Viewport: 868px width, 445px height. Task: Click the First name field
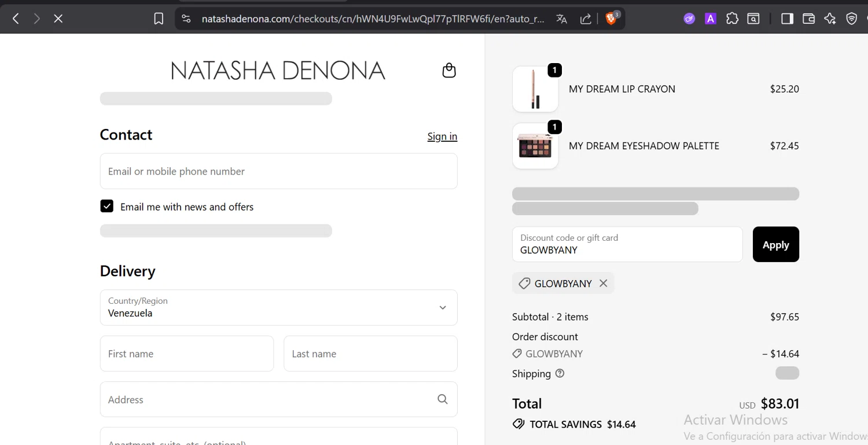click(x=187, y=354)
